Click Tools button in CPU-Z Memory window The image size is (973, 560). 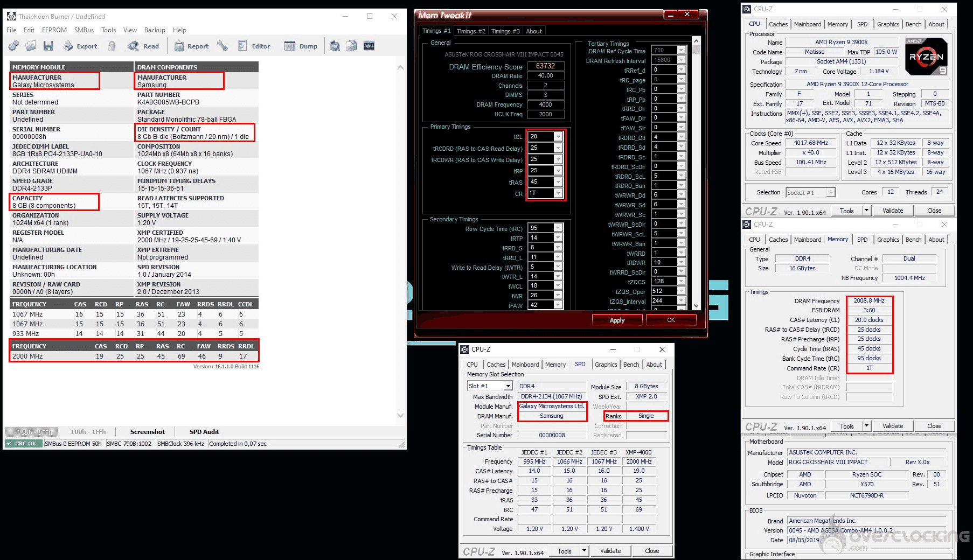coord(847,426)
